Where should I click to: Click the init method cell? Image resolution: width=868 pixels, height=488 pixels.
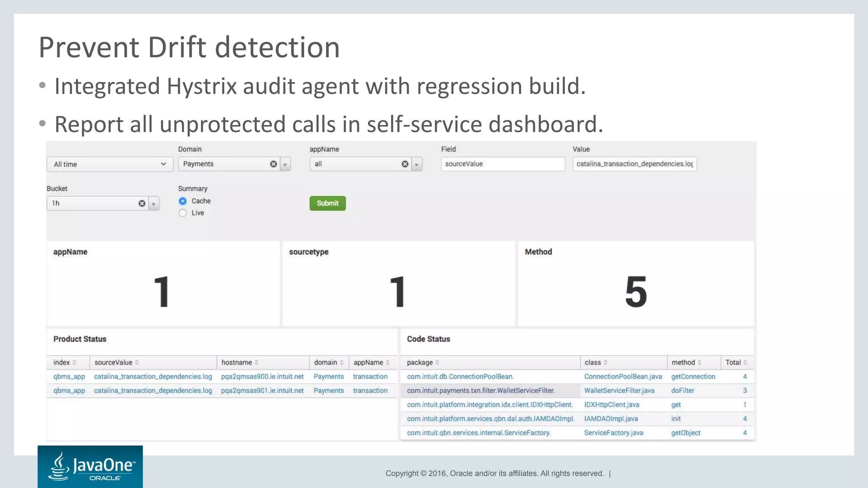coord(676,419)
